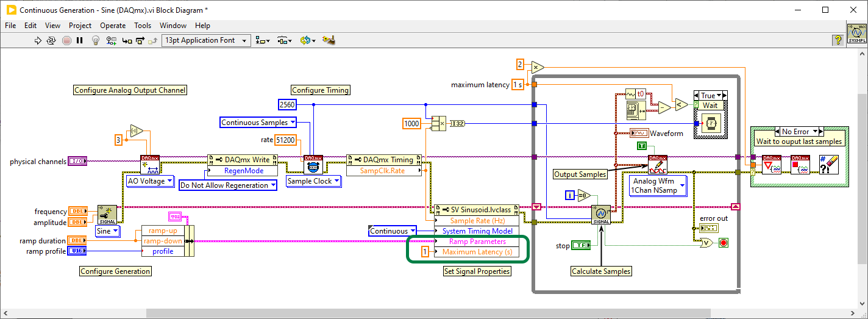Toggle Retain Wire Values button

tap(112, 40)
